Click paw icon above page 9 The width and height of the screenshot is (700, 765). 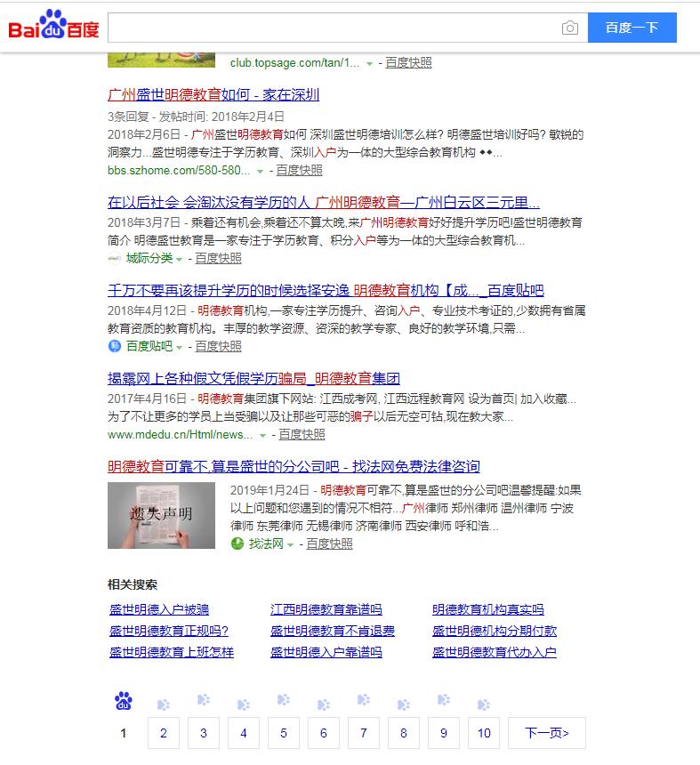tap(444, 700)
